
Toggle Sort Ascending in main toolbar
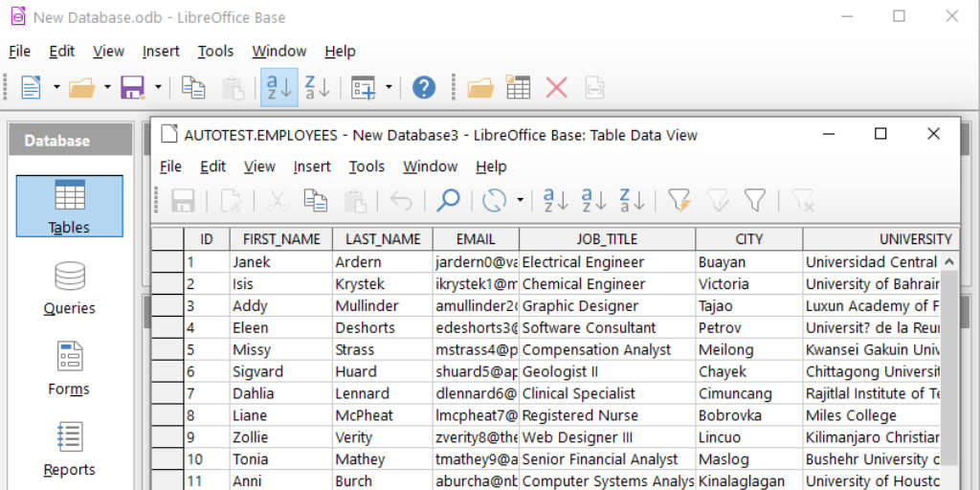tap(278, 87)
